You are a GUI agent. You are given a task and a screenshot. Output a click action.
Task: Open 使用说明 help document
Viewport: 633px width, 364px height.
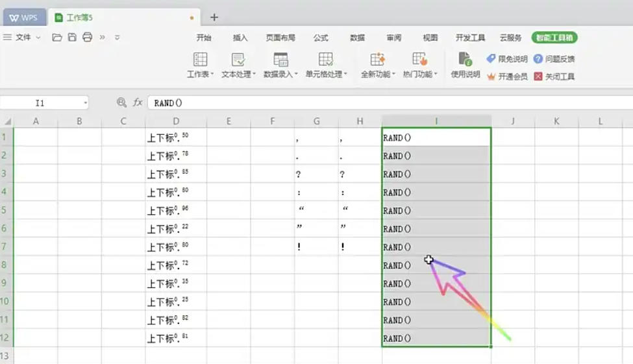pyautogui.click(x=465, y=65)
